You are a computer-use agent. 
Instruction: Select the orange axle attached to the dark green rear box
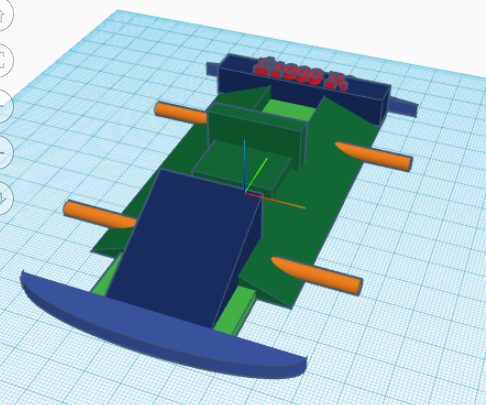(x=181, y=112)
